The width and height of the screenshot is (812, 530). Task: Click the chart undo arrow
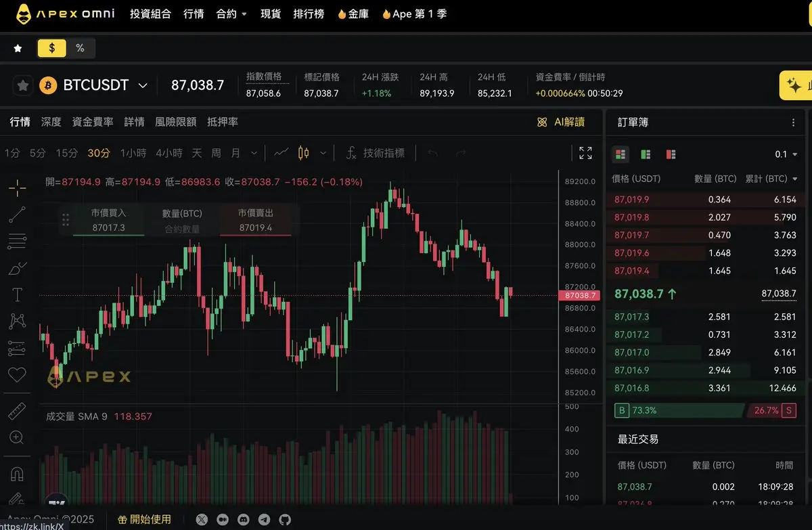click(x=433, y=153)
